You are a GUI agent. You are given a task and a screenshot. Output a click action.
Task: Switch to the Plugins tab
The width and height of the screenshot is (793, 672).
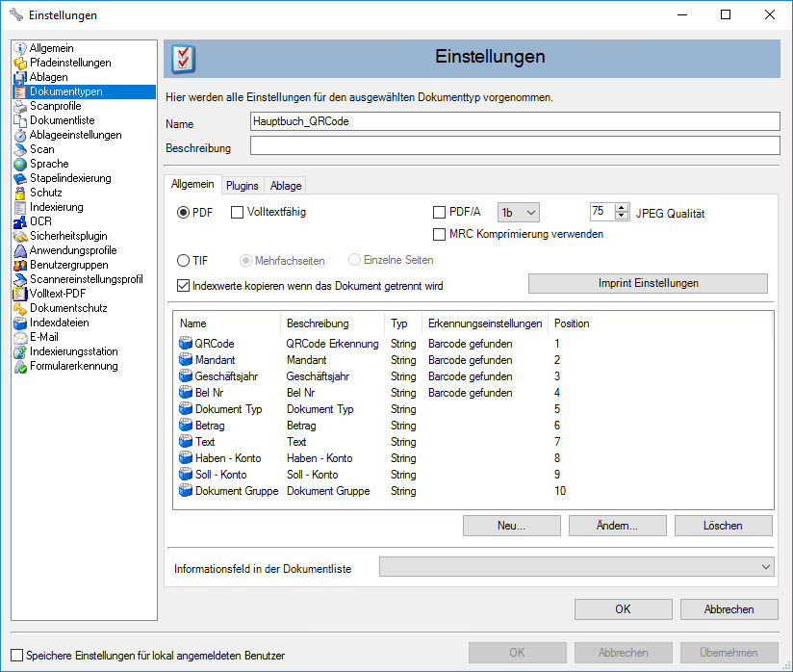pos(243,186)
